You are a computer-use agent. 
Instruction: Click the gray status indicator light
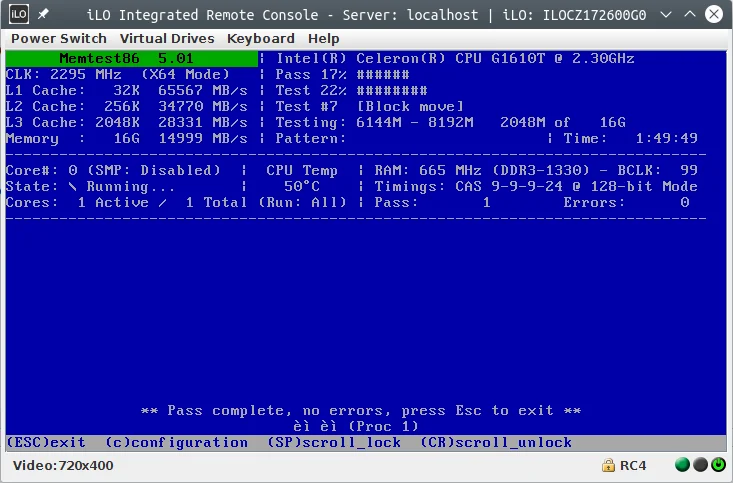tap(700, 465)
